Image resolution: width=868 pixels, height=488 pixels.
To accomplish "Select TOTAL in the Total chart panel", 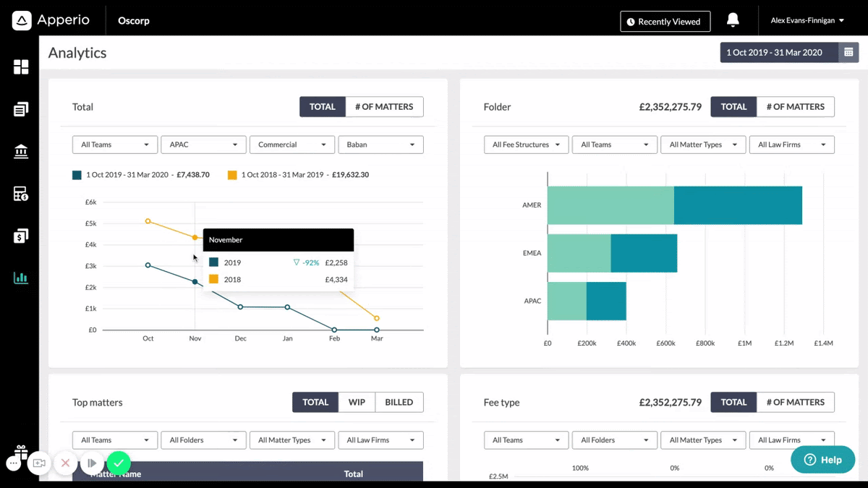I will 323,107.
